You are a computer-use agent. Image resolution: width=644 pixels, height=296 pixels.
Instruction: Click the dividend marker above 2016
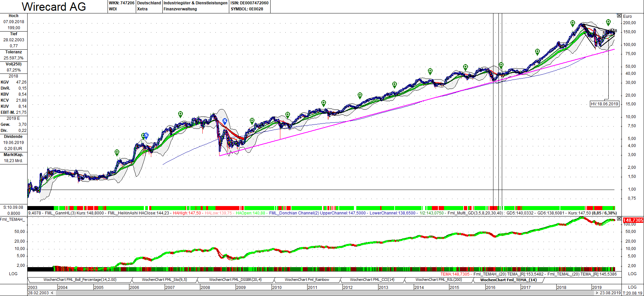click(501, 65)
